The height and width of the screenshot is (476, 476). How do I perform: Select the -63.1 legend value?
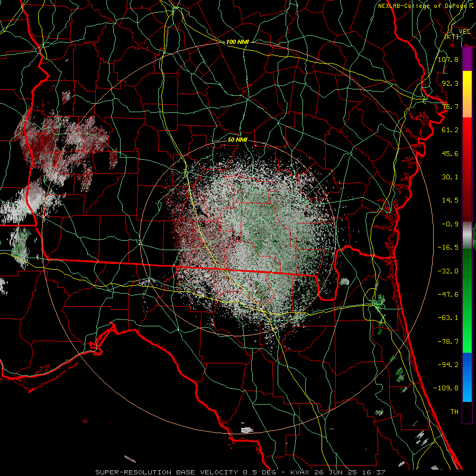pyautogui.click(x=448, y=318)
